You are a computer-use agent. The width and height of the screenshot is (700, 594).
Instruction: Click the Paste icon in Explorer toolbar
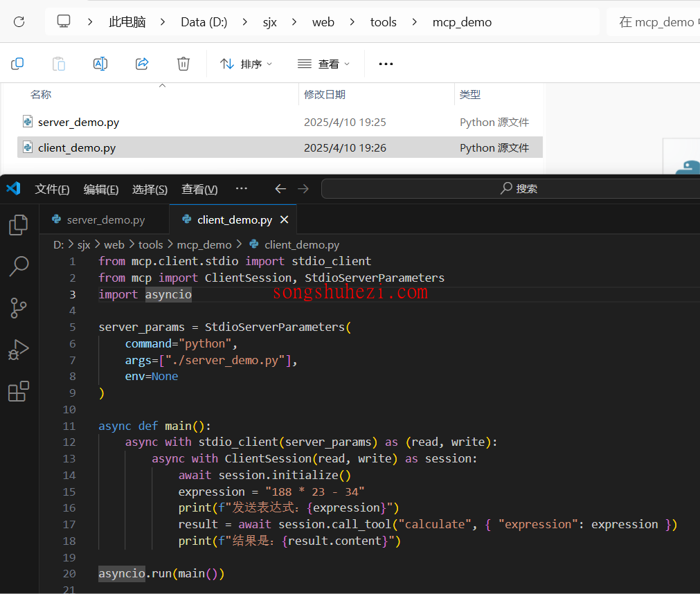59,64
